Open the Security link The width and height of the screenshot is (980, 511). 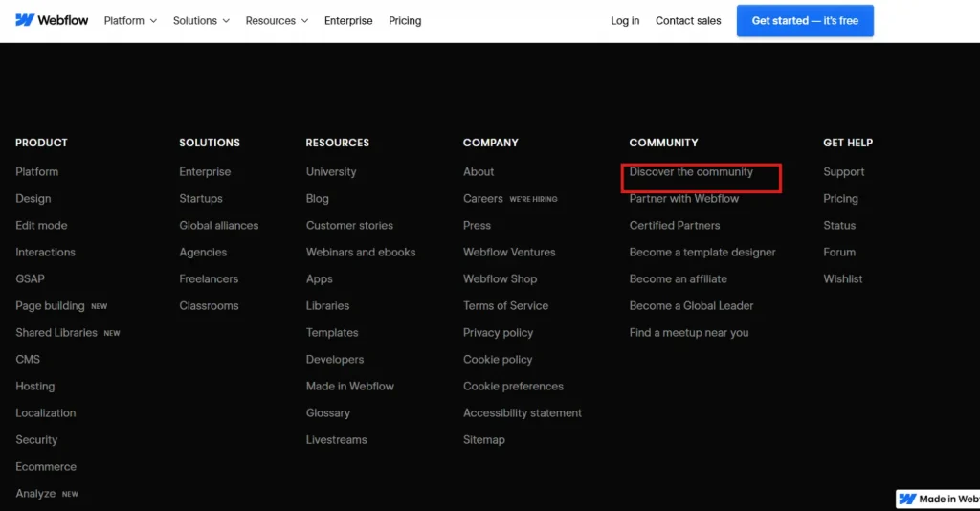[x=36, y=440]
